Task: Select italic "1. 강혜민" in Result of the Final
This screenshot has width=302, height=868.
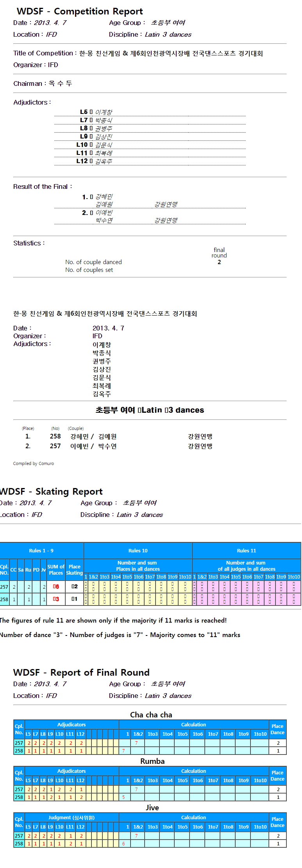Action: click(x=97, y=197)
